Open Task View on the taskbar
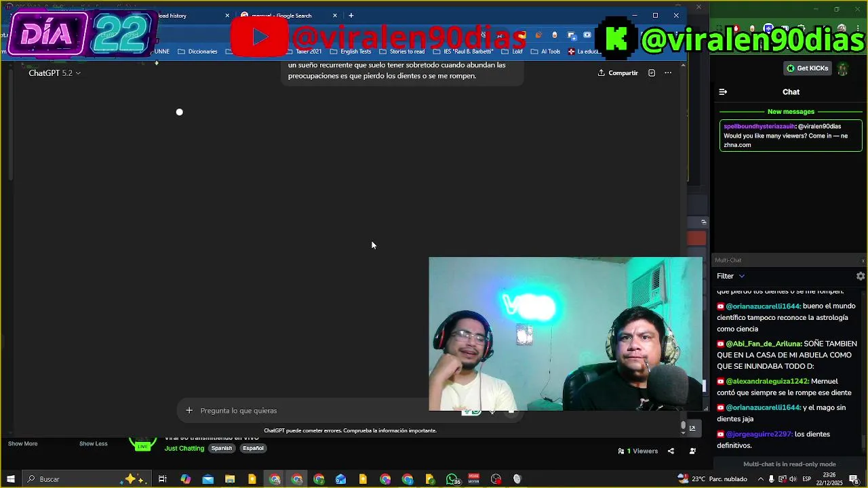The image size is (868, 488). [x=163, y=479]
